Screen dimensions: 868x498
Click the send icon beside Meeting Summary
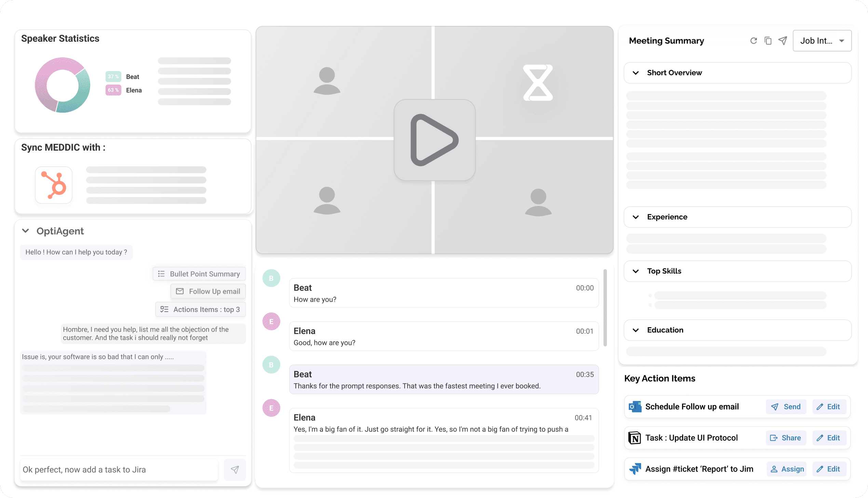(x=783, y=41)
